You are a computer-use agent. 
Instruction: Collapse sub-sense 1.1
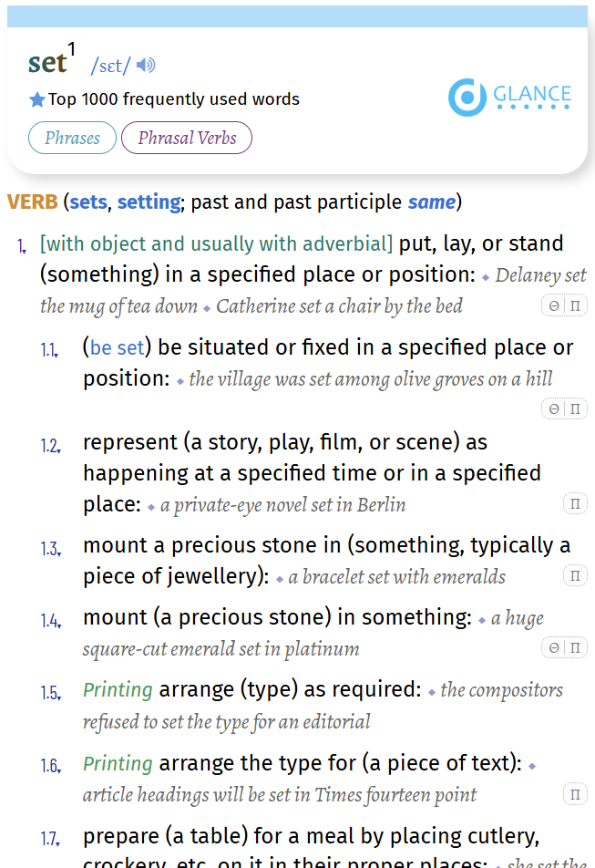[49, 350]
